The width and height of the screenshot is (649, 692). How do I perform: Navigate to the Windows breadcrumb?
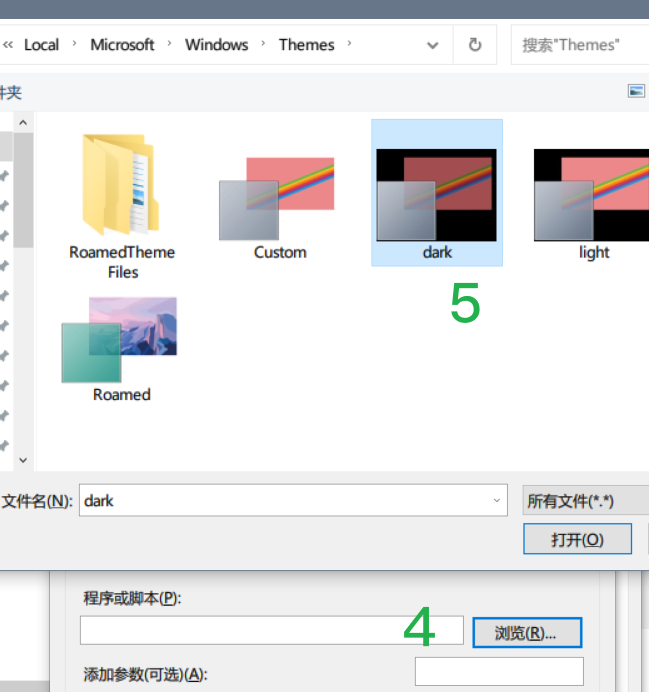(217, 45)
